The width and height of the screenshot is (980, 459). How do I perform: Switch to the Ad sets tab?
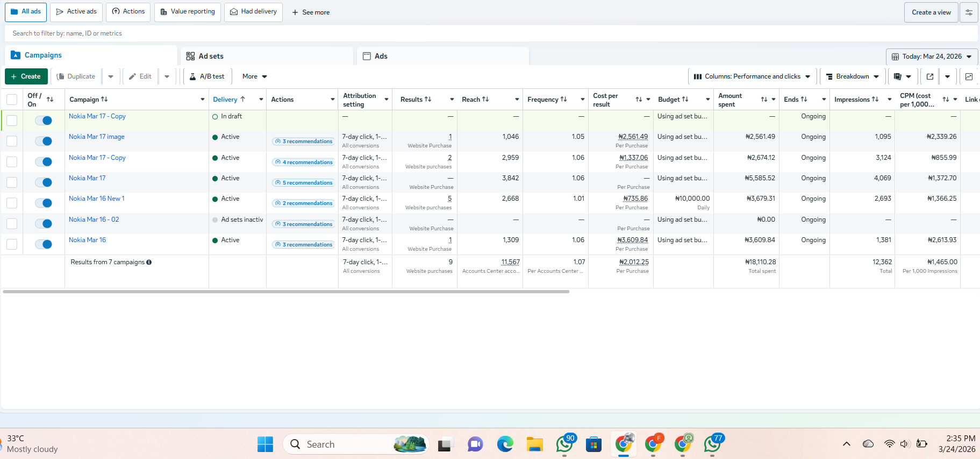(267, 56)
